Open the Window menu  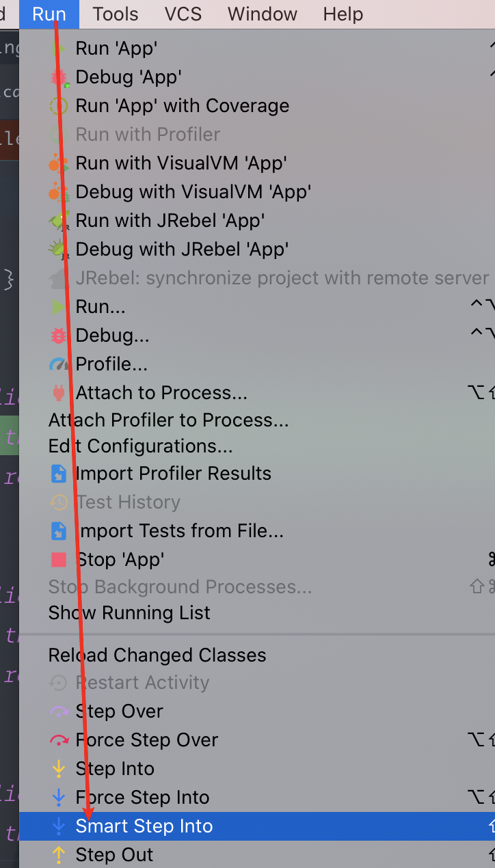pos(263,14)
